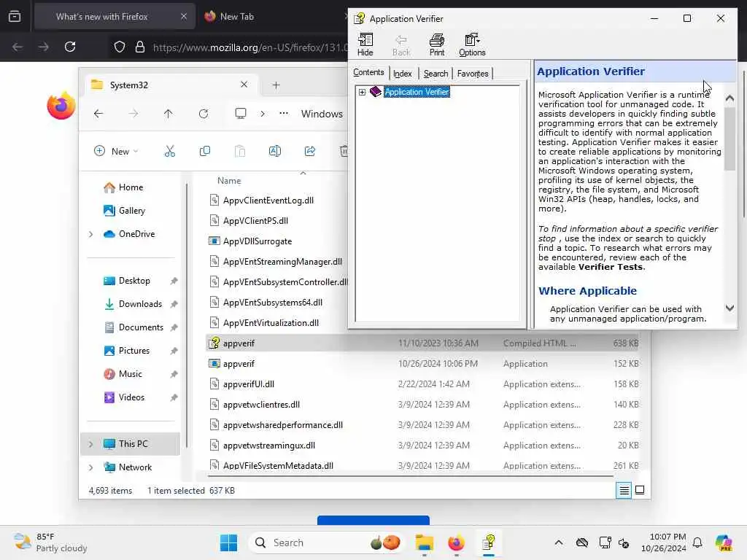Image resolution: width=747 pixels, height=560 pixels.
Task: Click the help pane vertical scrollbar thumb
Action: 729,139
